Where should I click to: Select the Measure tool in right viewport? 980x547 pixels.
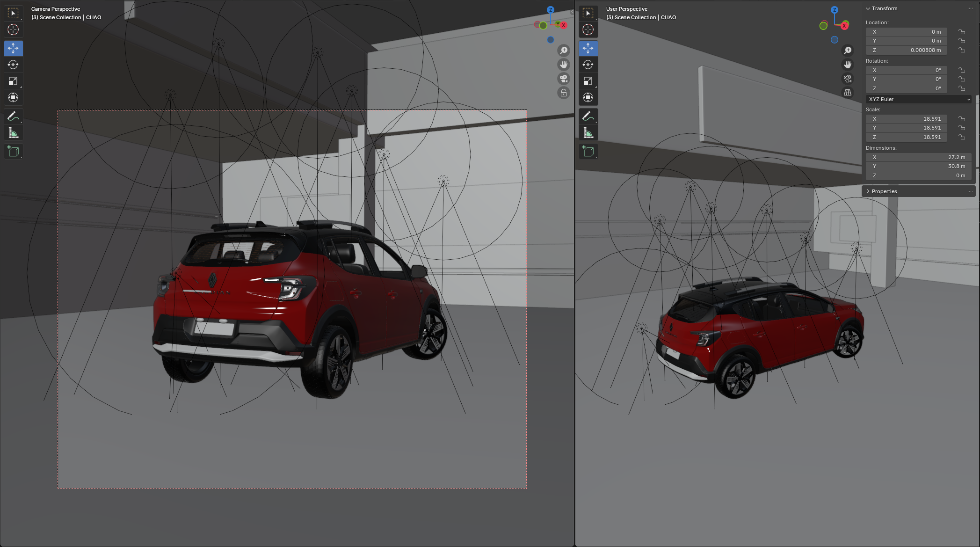pyautogui.click(x=588, y=133)
